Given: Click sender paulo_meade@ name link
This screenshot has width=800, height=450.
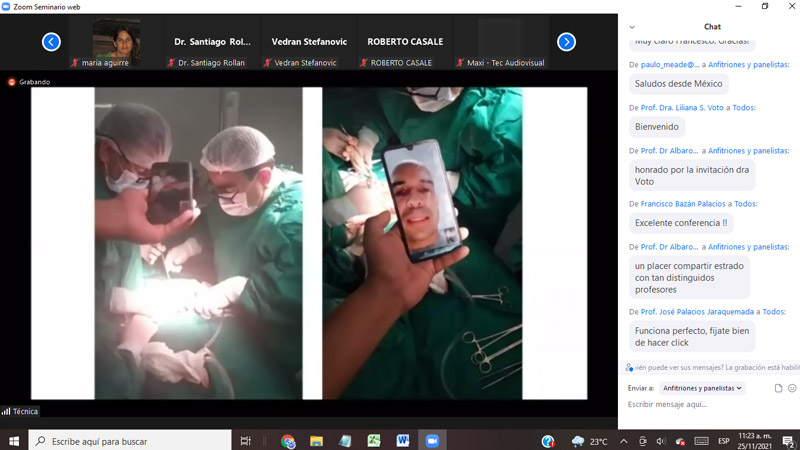Looking at the screenshot, I should coord(670,65).
